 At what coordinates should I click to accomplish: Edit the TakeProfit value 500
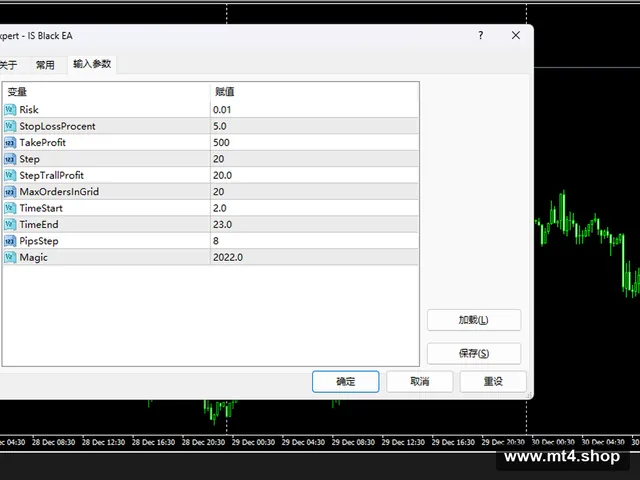(315, 142)
